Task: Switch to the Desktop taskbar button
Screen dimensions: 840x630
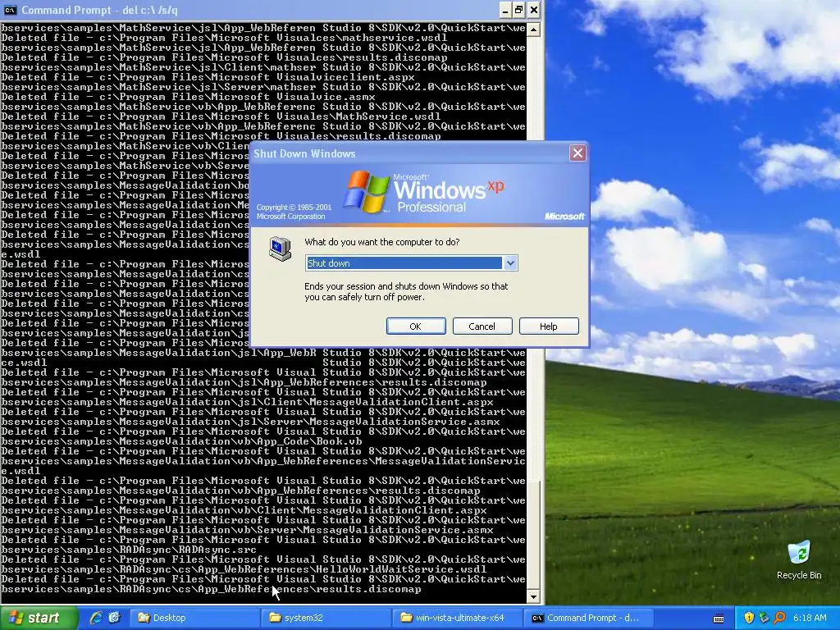Action: 194,618
